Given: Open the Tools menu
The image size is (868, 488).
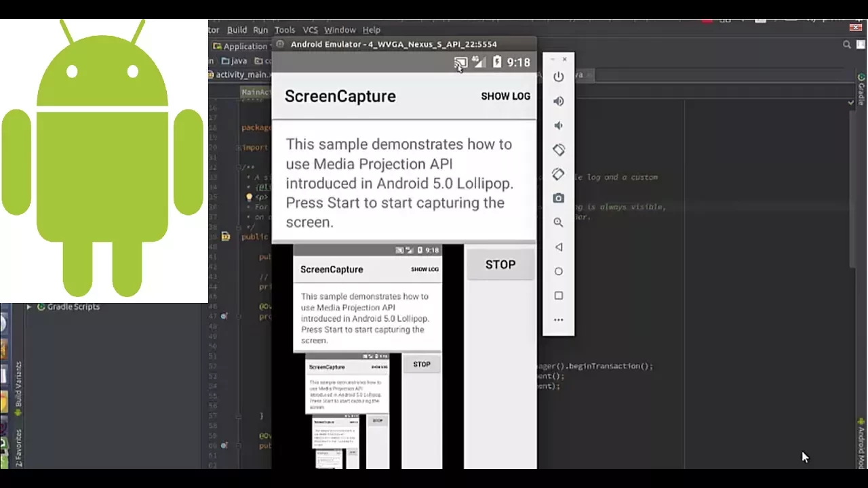Looking at the screenshot, I should (x=285, y=30).
